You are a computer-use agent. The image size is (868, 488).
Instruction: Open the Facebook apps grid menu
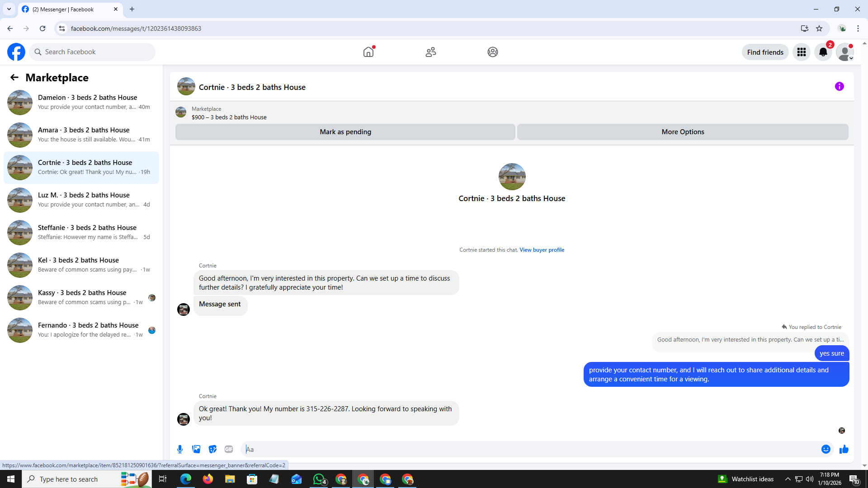pos(801,52)
